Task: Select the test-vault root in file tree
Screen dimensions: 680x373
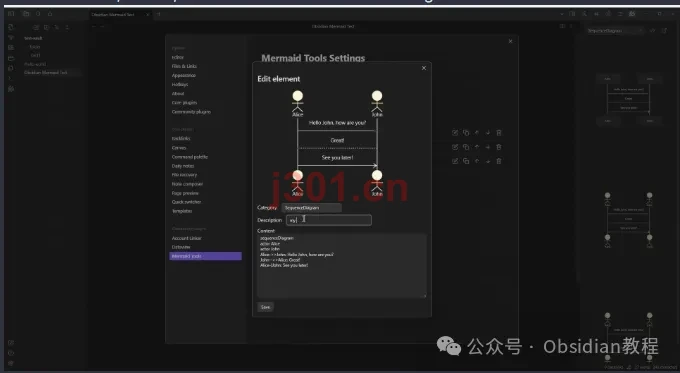Action: click(x=33, y=38)
